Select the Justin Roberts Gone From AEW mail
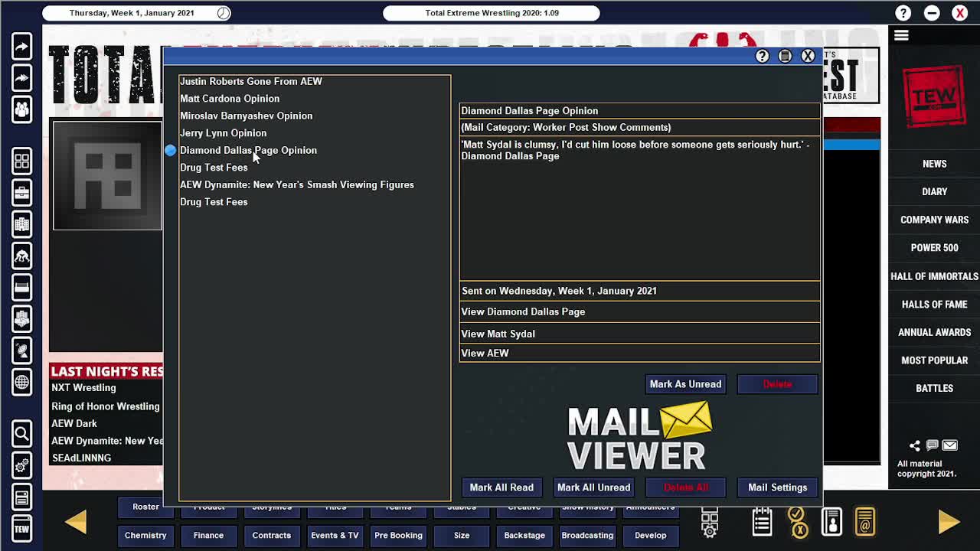The image size is (980, 551). pyautogui.click(x=251, y=81)
